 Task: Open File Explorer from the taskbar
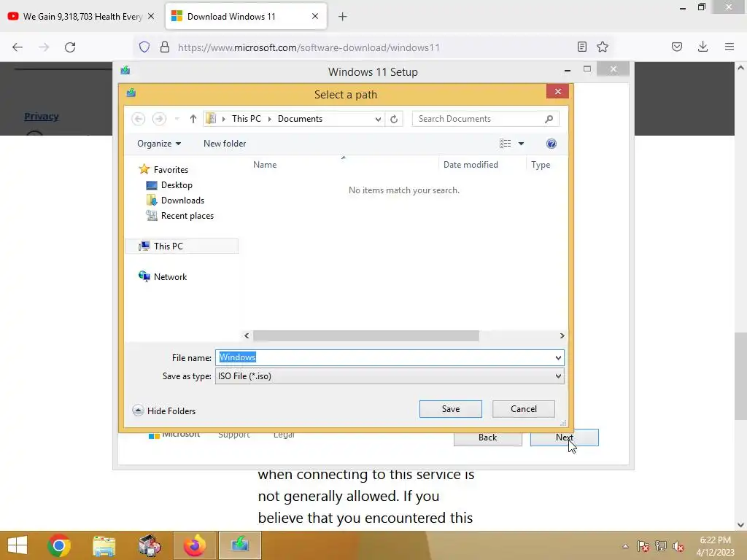(104, 545)
